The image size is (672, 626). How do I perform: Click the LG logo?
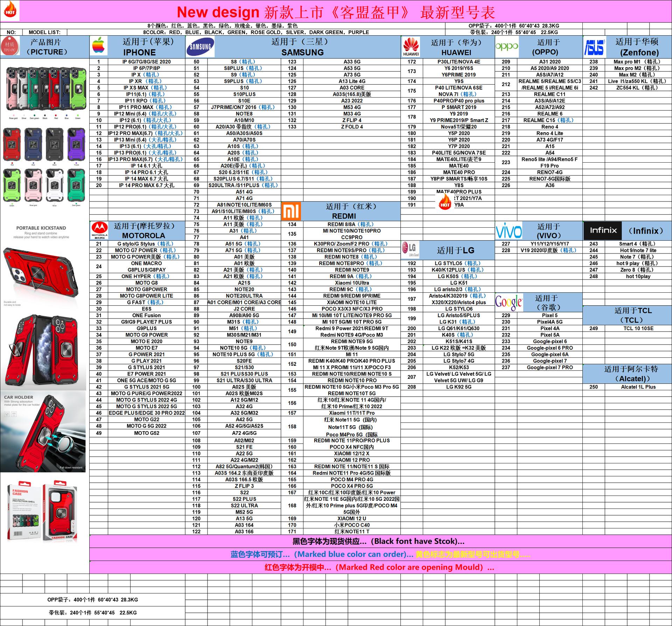(411, 250)
